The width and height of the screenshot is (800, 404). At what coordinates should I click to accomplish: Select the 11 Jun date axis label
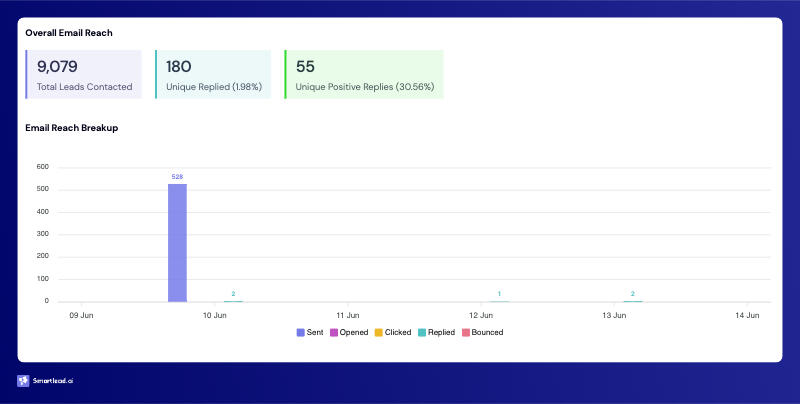(347, 315)
